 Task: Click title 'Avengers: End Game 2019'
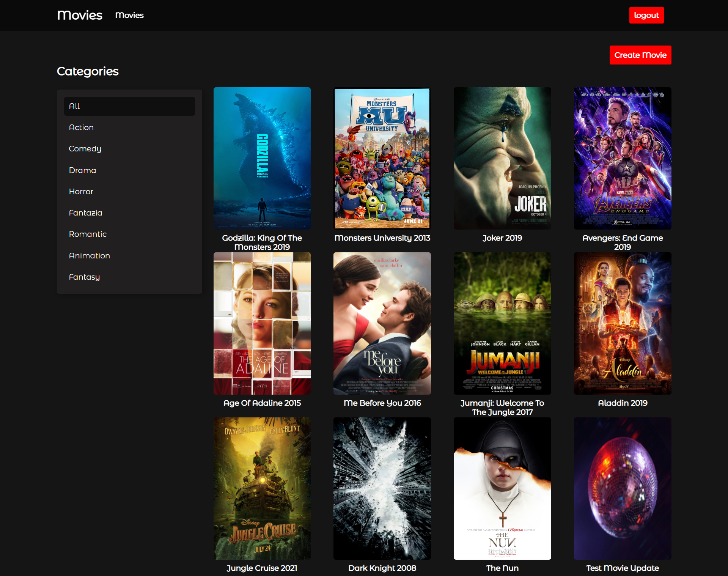[x=623, y=242]
